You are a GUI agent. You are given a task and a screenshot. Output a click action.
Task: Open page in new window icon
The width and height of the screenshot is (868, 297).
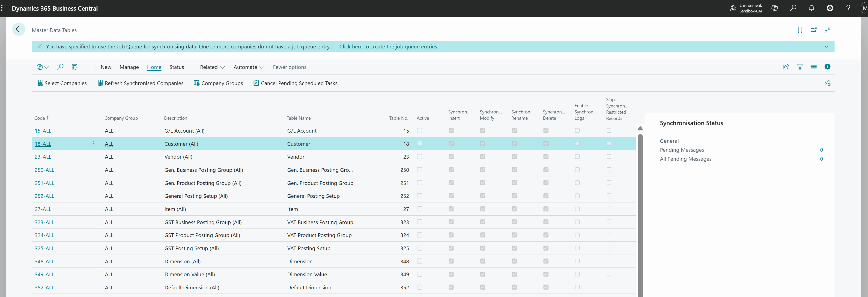(x=813, y=30)
